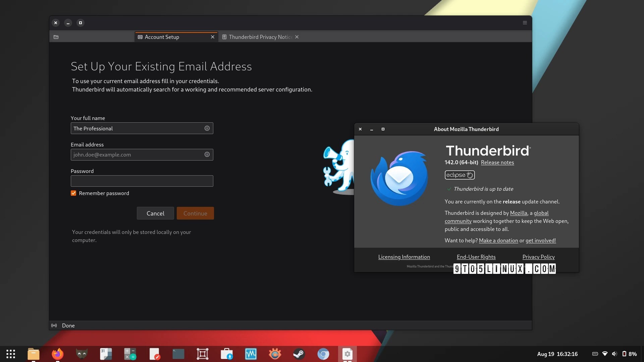Click the info icon in email address field

click(x=207, y=155)
